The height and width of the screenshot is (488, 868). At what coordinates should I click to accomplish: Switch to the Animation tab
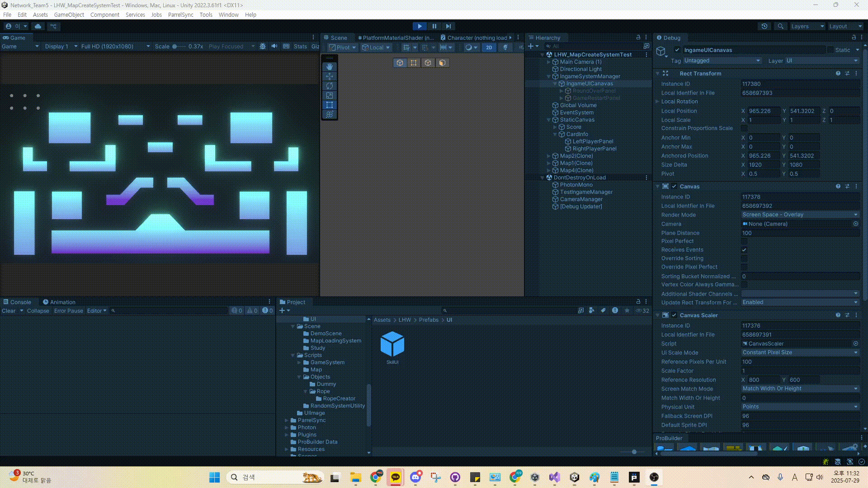coord(59,302)
